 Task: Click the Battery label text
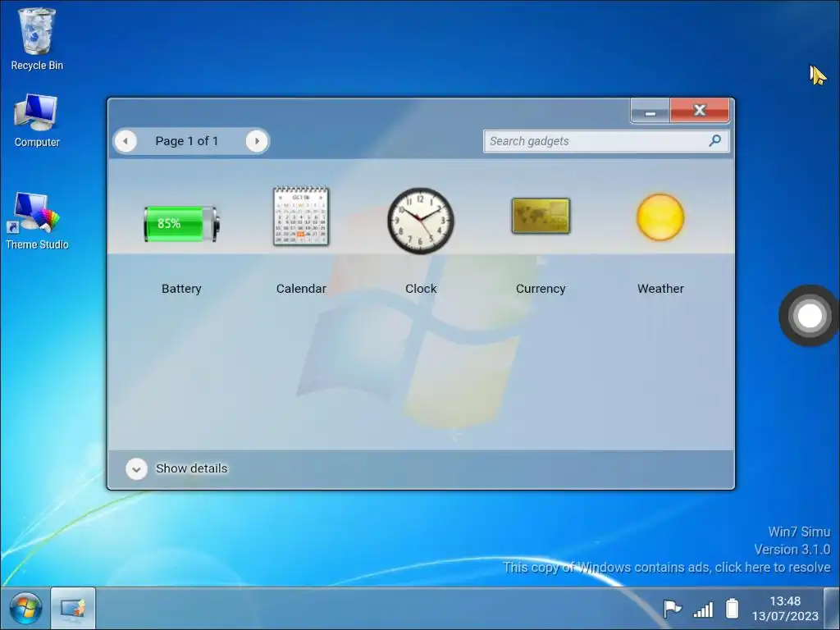pos(181,289)
